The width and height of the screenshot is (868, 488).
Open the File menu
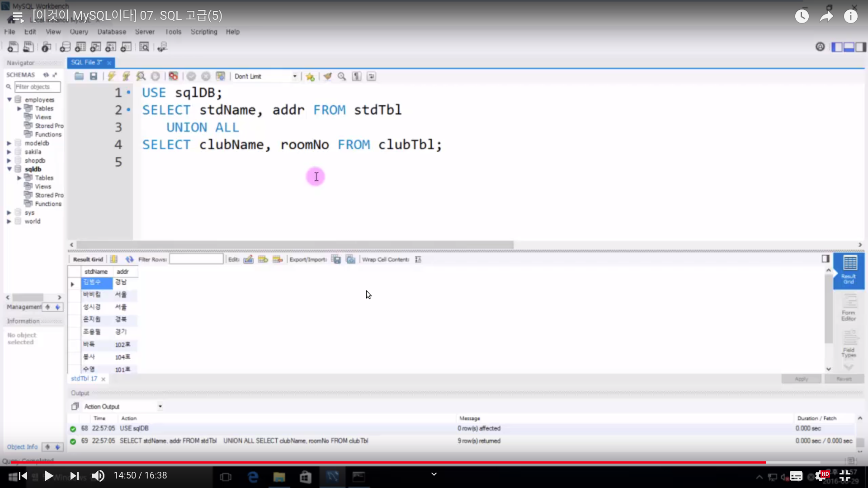9,32
